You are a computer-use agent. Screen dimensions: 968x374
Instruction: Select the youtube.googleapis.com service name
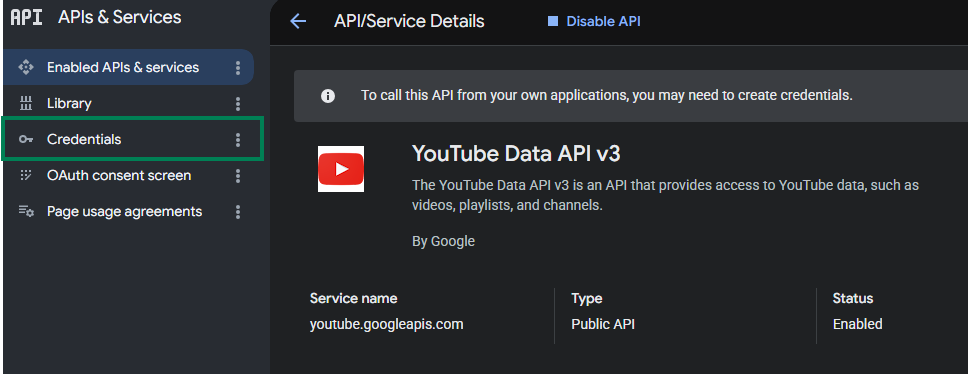[x=386, y=324]
